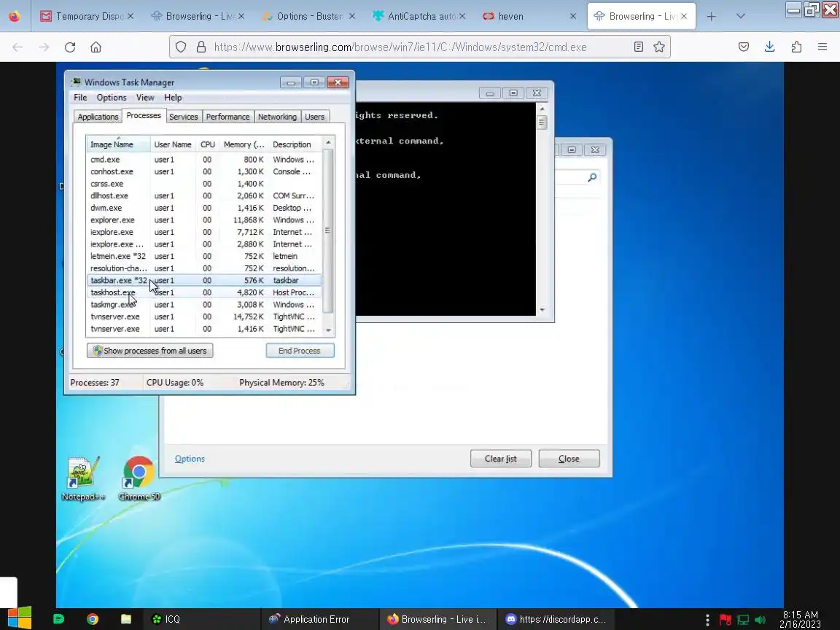Switch to Applications tab
Image resolution: width=840 pixels, height=630 pixels.
pyautogui.click(x=98, y=117)
